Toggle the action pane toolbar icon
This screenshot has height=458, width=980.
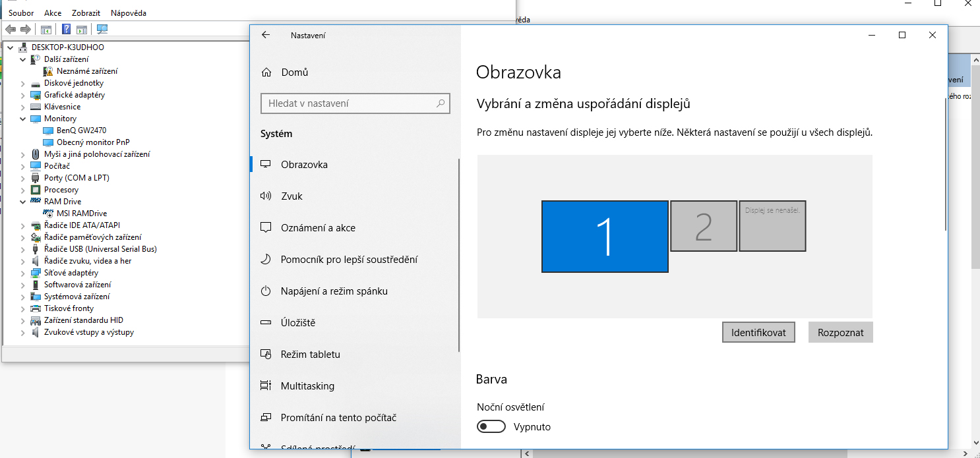(82, 29)
